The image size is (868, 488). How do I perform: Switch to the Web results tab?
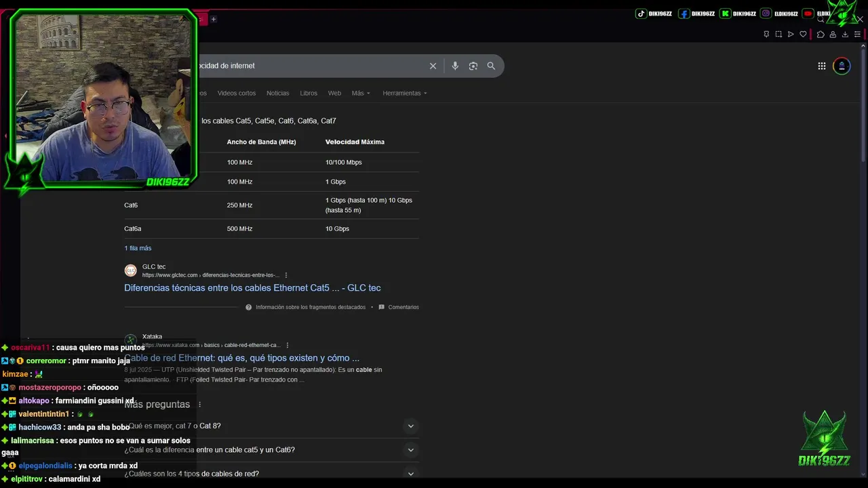tap(334, 93)
